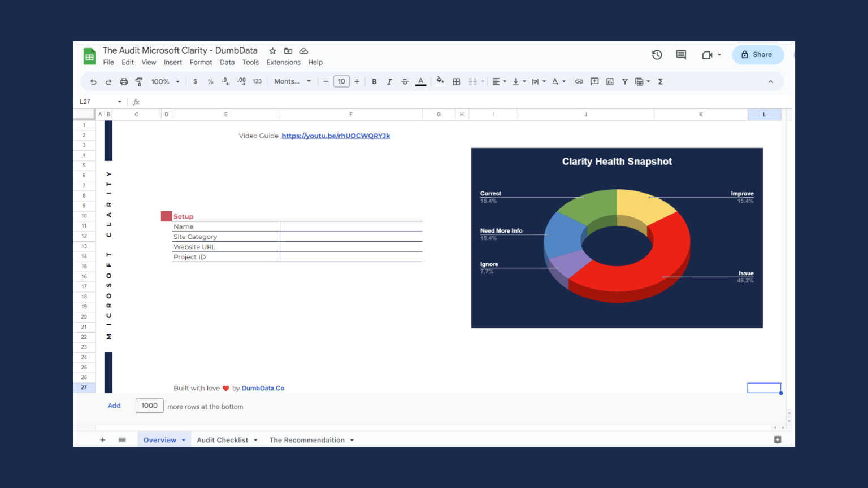
Task: Click Add more rows button
Action: point(114,406)
